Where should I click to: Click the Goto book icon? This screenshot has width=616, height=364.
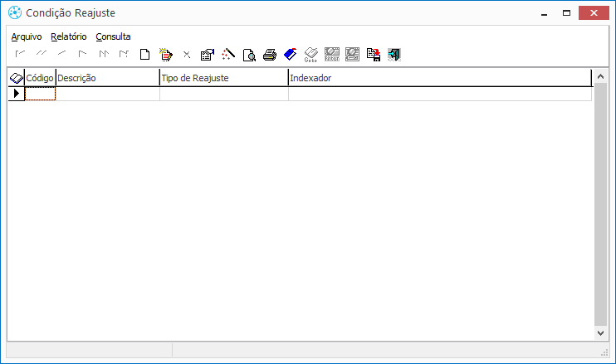click(x=311, y=55)
